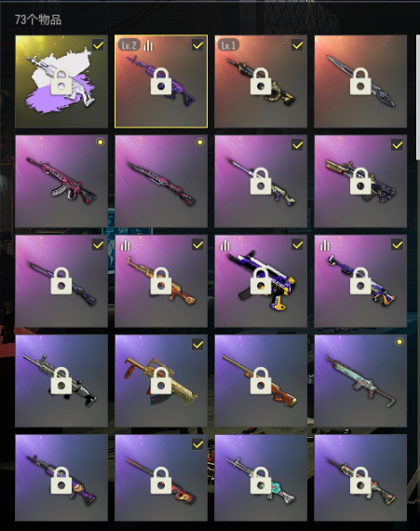The height and width of the screenshot is (531, 420).
Task: Select the yellow dot on teal rifle tile
Action: [x=400, y=342]
